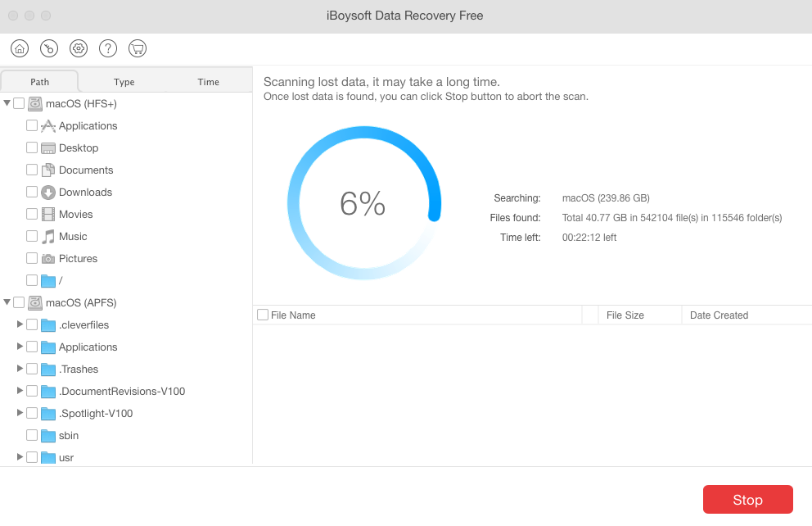
Task: Select the Music row label
Action: click(x=73, y=236)
